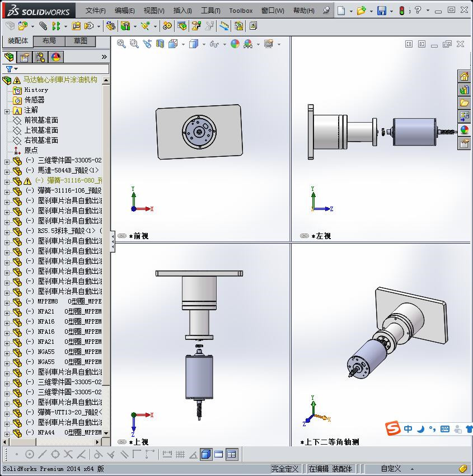Open the 插入(I) menu
This screenshot has height=476, width=473.
click(x=182, y=11)
